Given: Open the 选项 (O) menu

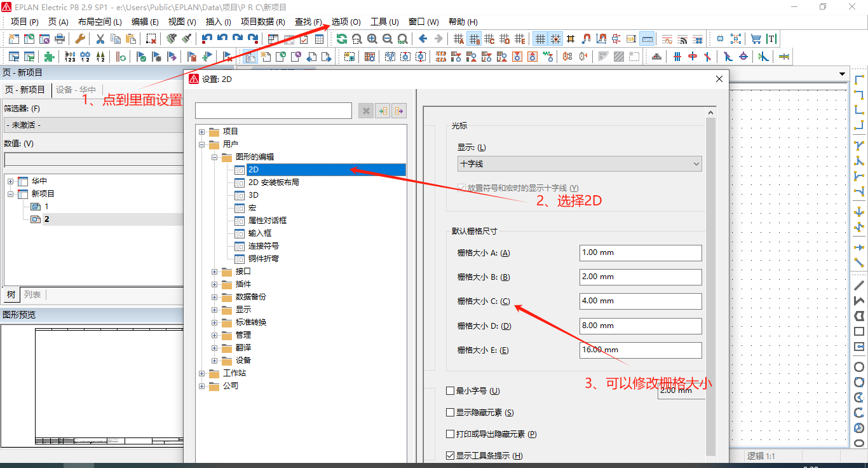Looking at the screenshot, I should (x=346, y=22).
